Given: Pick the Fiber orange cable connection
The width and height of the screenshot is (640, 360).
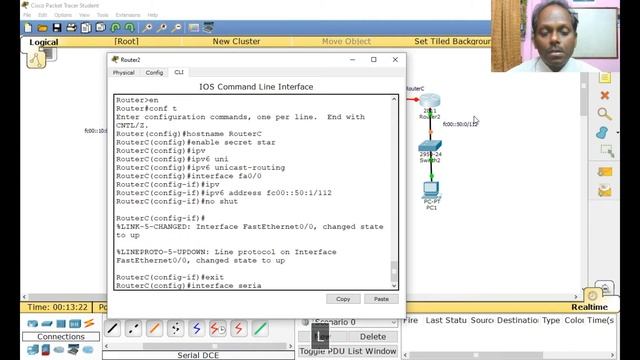Looking at the screenshot, I should click(x=154, y=329).
